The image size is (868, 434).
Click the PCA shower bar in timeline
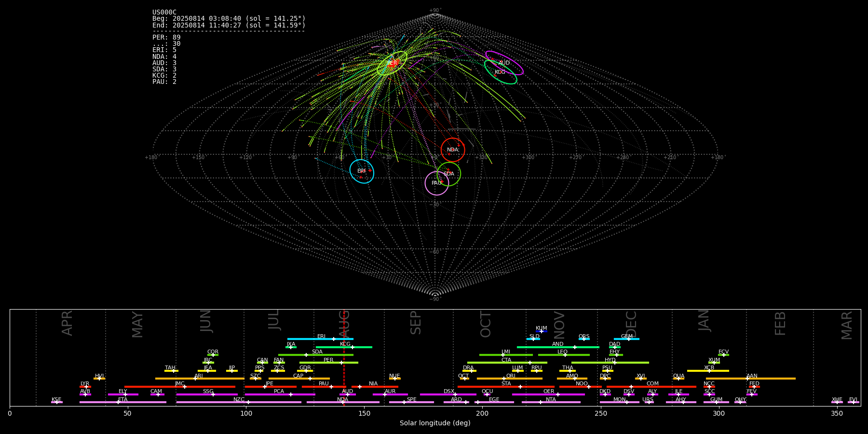(x=280, y=394)
